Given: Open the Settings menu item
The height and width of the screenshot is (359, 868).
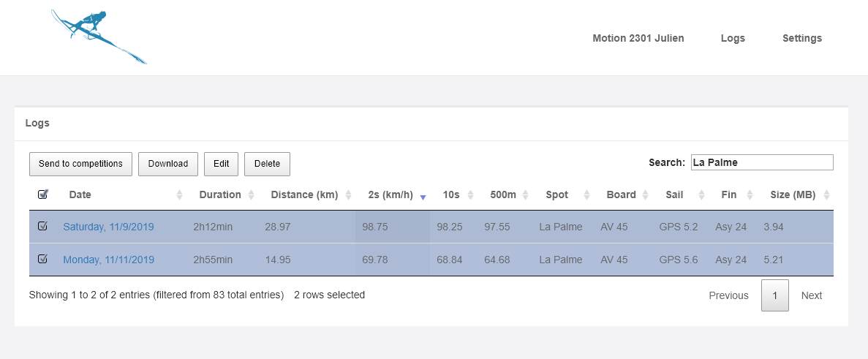Looking at the screenshot, I should 801,38.
